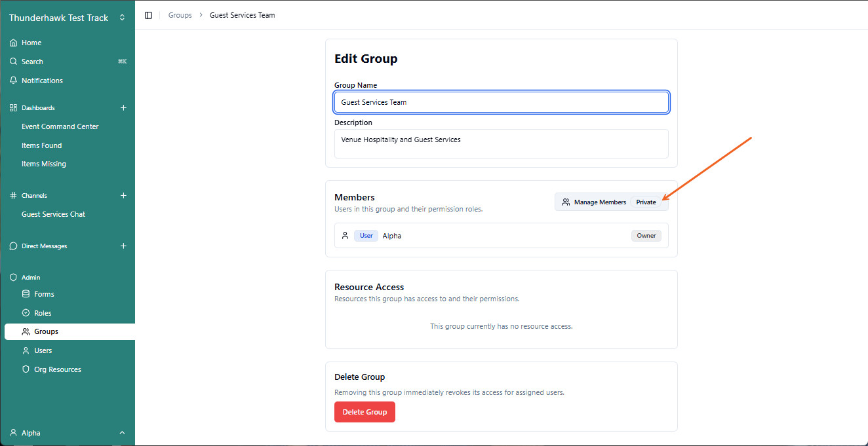Toggle the sidebar panel icon
Viewport: 868px width, 446px height.
coord(148,15)
